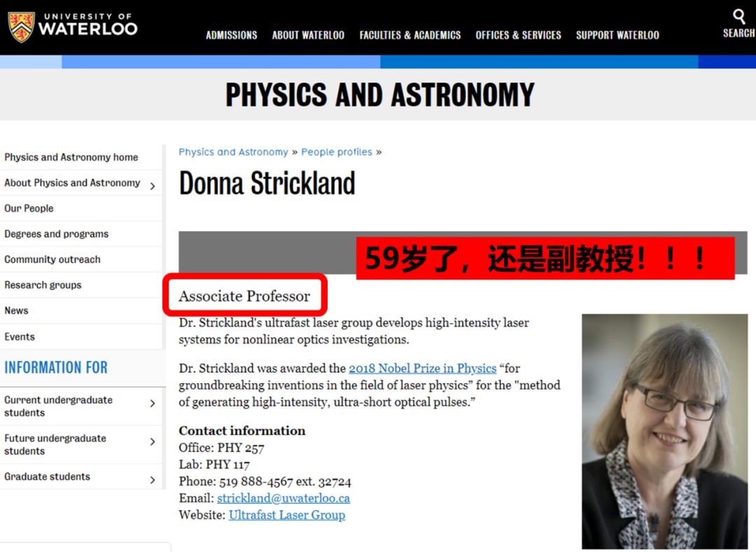Click the Lab: PHY 117 line
The width and height of the screenshot is (756, 552).
(214, 464)
